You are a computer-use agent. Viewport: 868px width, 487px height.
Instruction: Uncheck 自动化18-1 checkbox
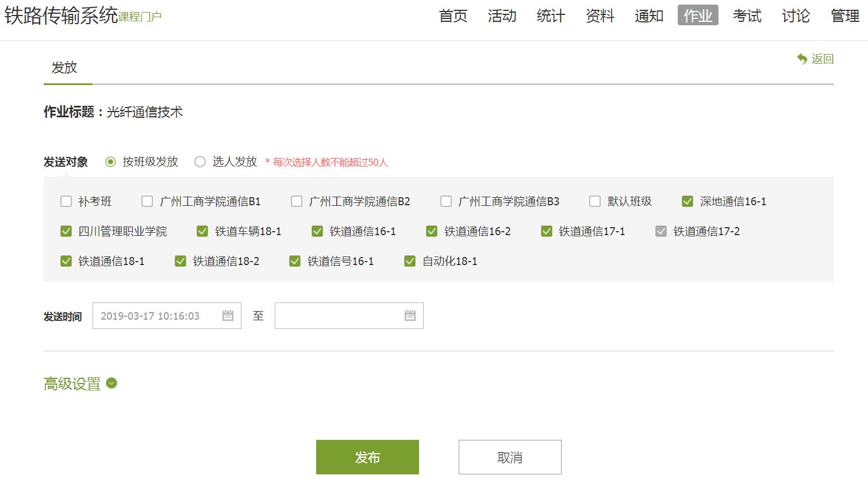(410, 261)
